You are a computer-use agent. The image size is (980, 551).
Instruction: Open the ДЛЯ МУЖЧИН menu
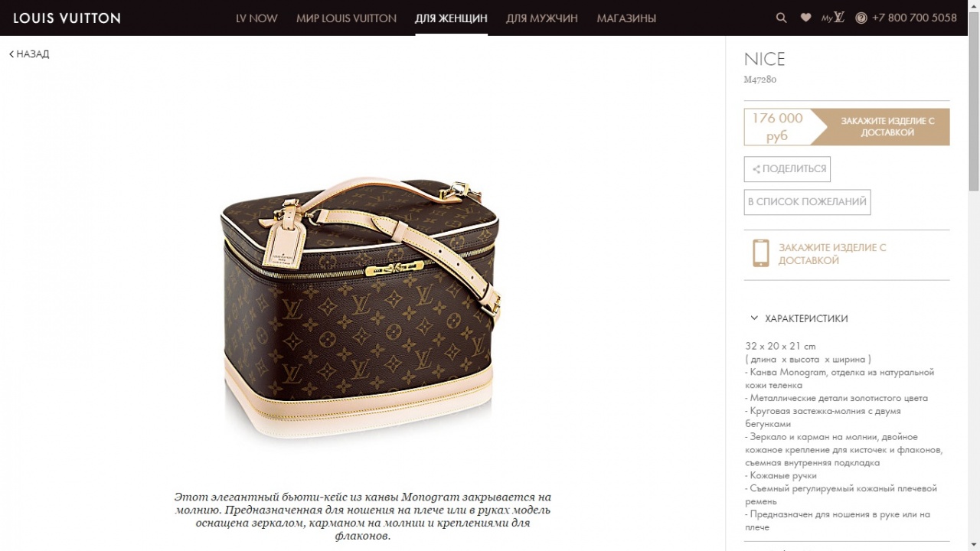click(x=542, y=18)
